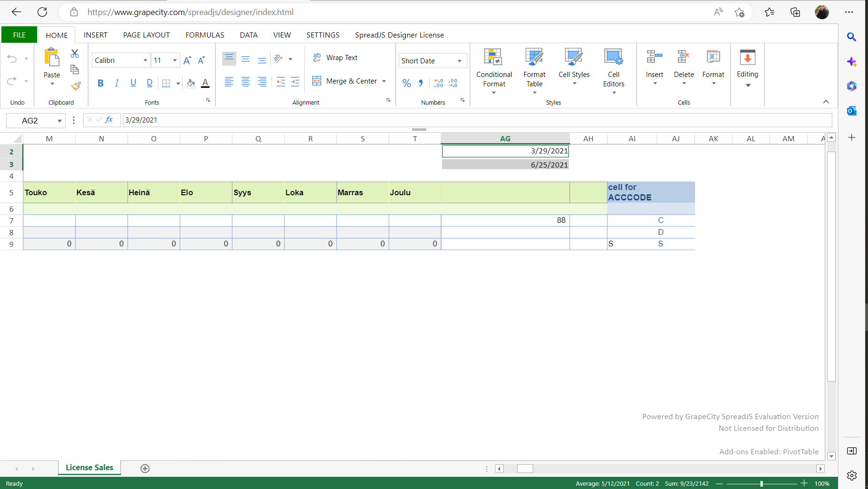The width and height of the screenshot is (868, 489).
Task: Open the Name Box dropdown showing AG2
Action: [59, 120]
